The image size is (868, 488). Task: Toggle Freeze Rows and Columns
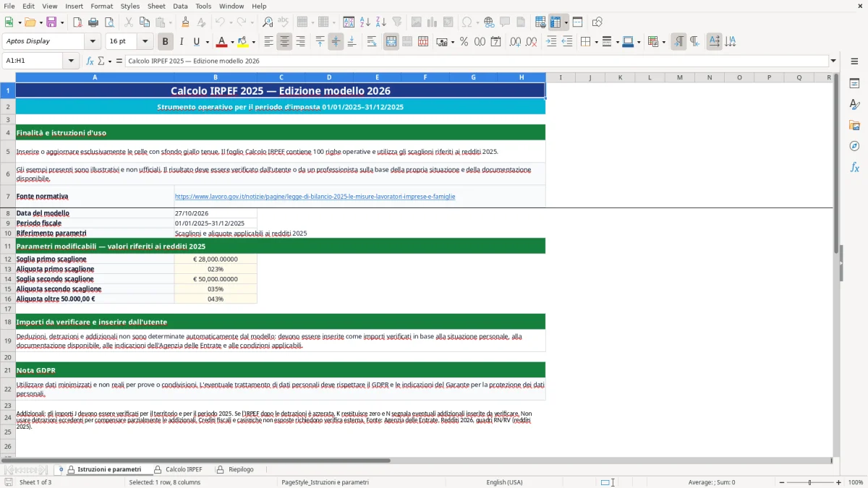pyautogui.click(x=556, y=22)
